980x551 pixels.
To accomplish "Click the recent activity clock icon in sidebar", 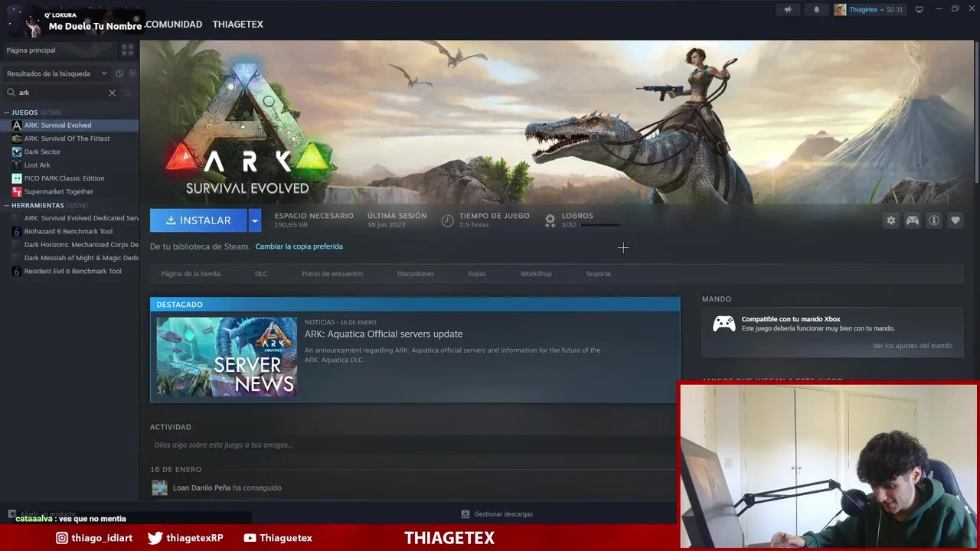I will point(119,73).
